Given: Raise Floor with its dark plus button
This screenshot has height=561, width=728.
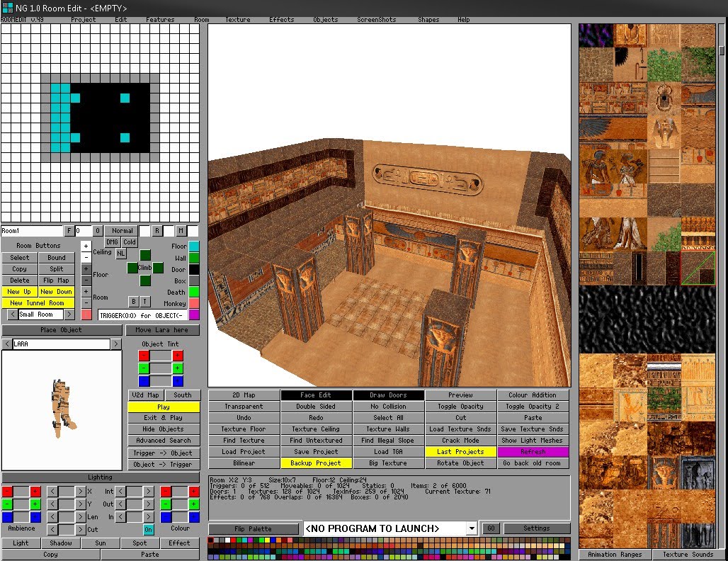Looking at the screenshot, I should pos(86,269).
